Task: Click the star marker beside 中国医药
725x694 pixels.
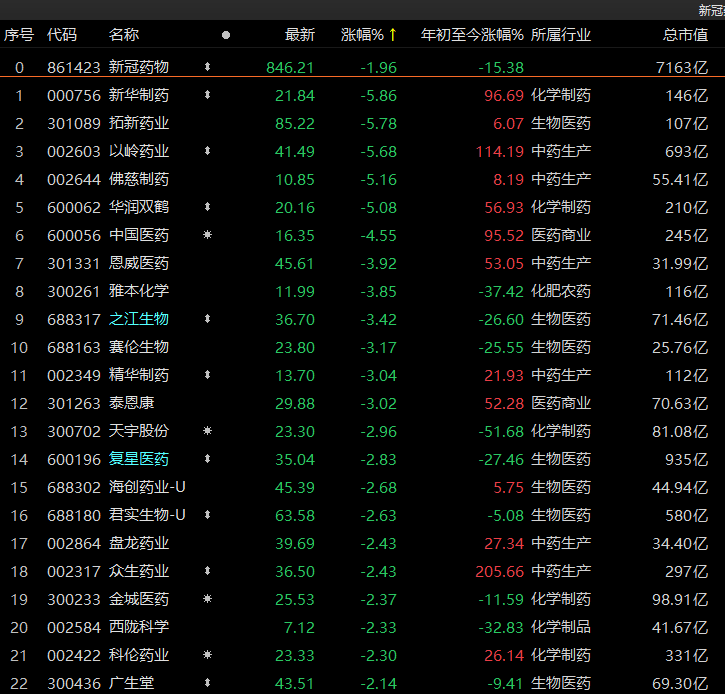Action: [208, 235]
